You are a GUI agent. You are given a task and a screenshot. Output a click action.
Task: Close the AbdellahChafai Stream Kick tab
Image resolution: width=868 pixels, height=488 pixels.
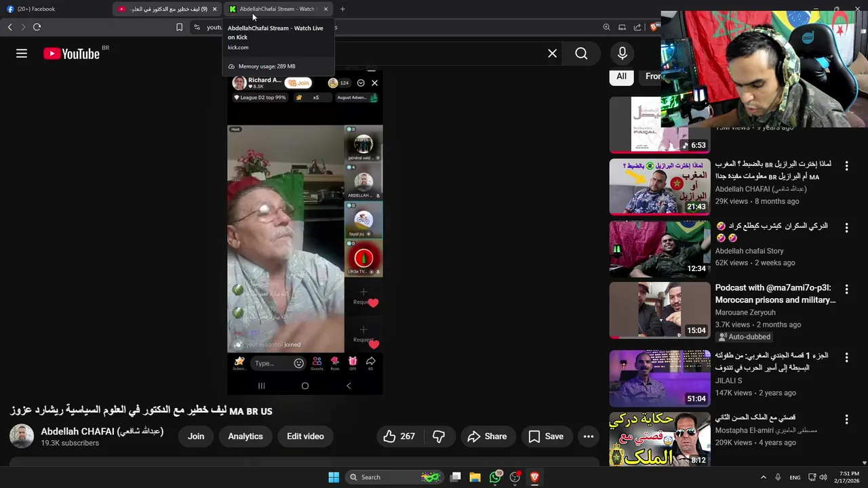[325, 9]
